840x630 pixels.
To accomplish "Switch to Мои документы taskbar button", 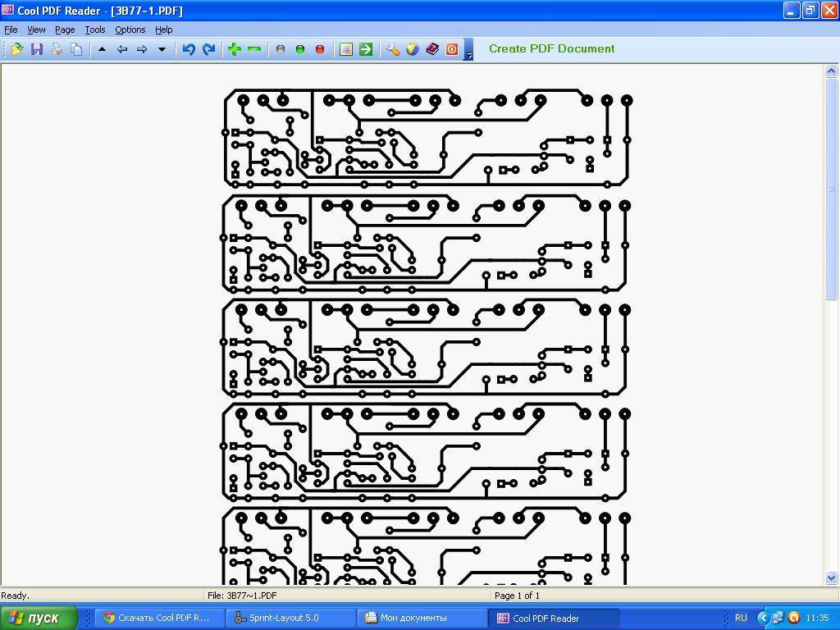I will click(x=421, y=618).
